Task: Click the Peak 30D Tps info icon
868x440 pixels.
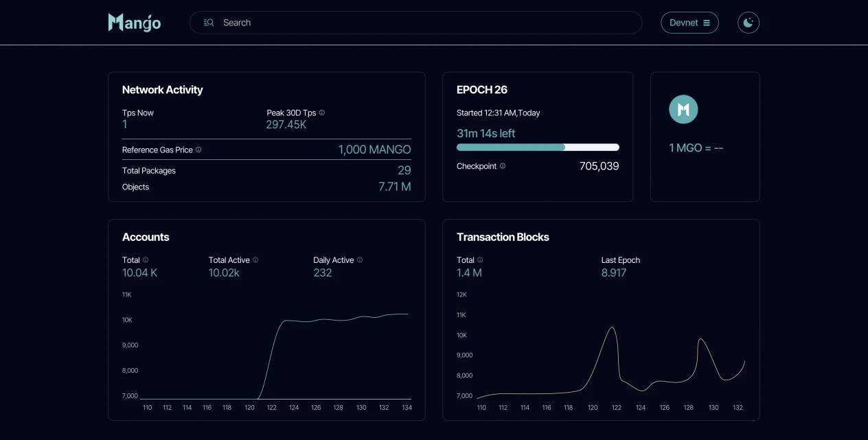Action: (321, 112)
